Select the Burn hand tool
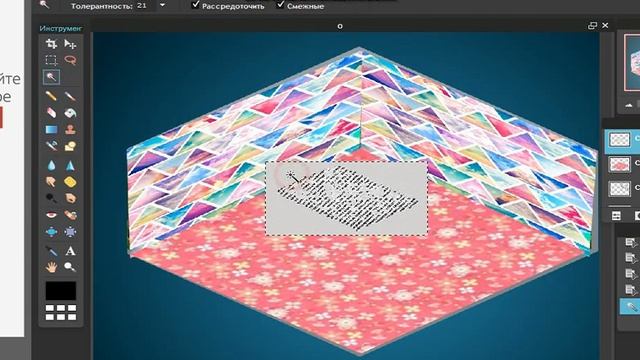This screenshot has width=640, height=360. click(x=70, y=198)
